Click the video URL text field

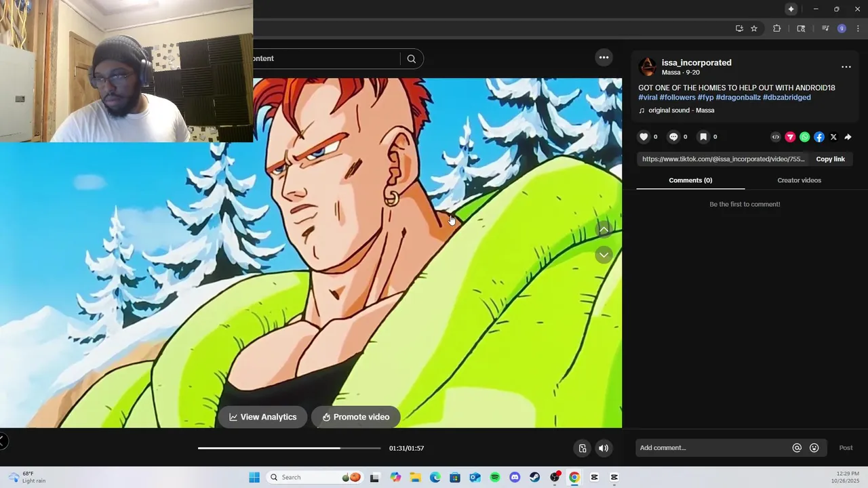point(723,159)
